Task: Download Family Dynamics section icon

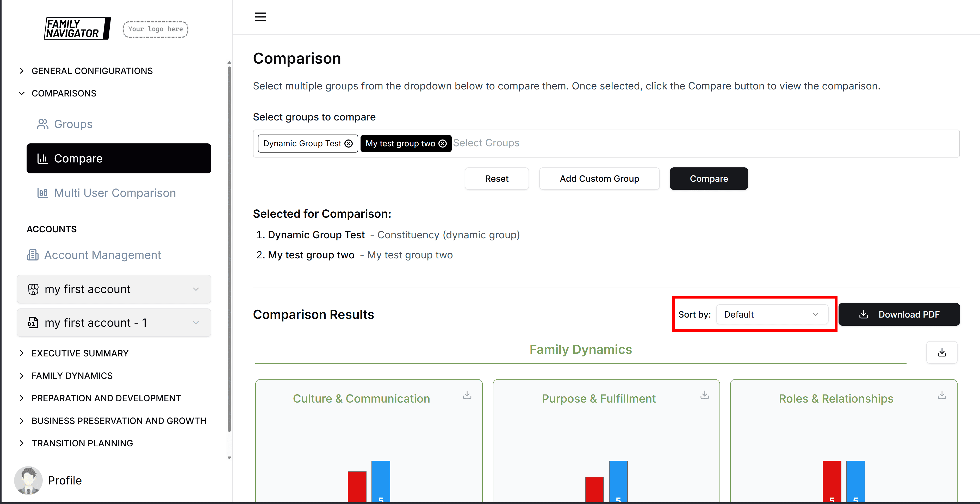Action: point(941,353)
